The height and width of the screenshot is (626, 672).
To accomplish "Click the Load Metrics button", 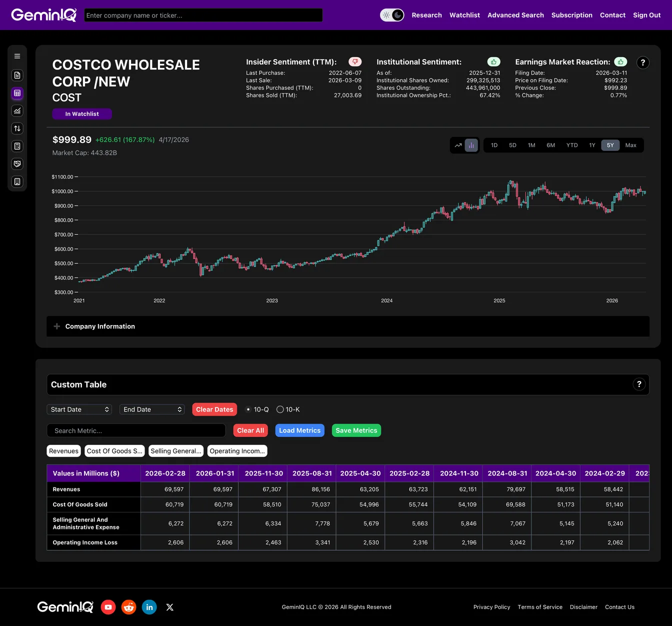I will [x=299, y=430].
